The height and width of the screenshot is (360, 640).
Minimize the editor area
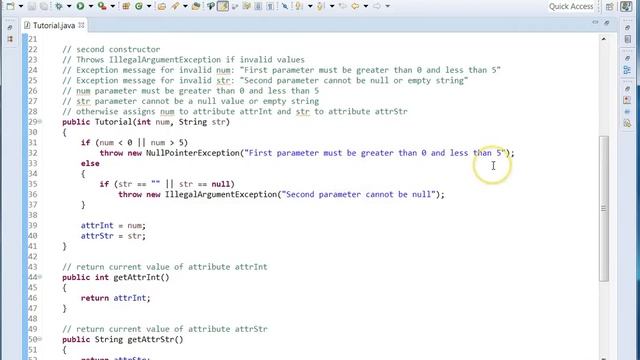click(x=595, y=22)
